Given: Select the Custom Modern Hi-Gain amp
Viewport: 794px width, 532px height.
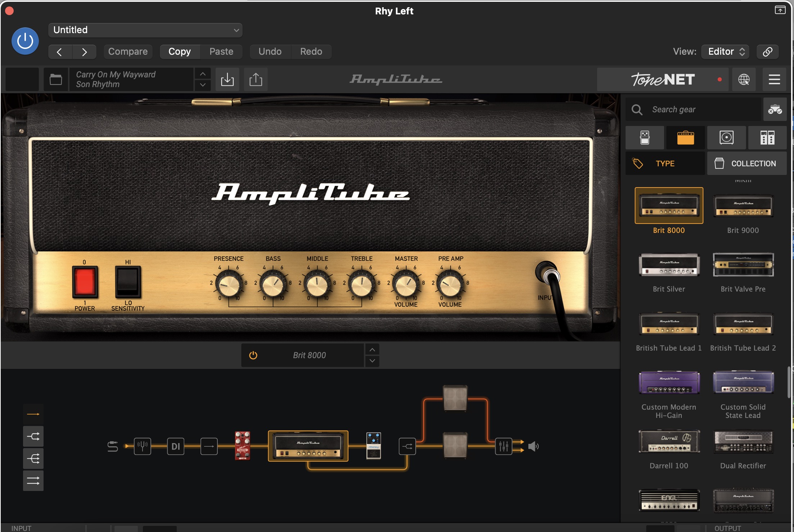Looking at the screenshot, I should [x=669, y=383].
